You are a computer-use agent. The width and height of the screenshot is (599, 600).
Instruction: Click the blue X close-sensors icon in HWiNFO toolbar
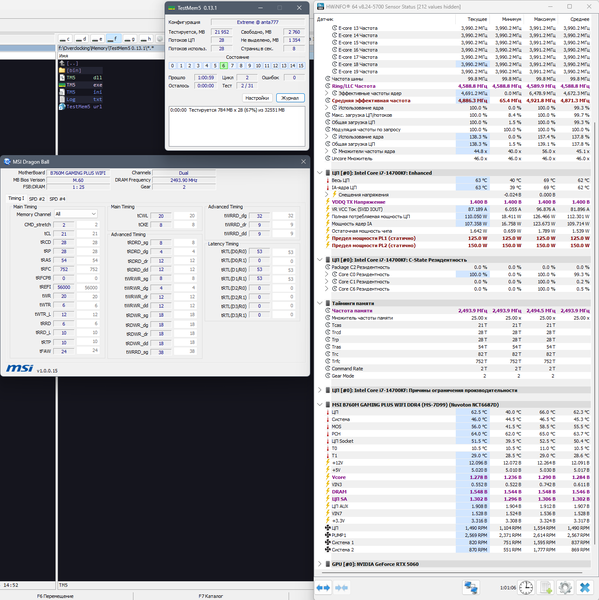585,587
